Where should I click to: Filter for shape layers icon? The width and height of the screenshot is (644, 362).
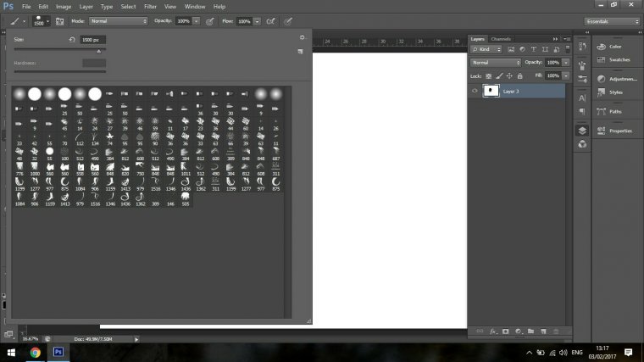pos(545,49)
